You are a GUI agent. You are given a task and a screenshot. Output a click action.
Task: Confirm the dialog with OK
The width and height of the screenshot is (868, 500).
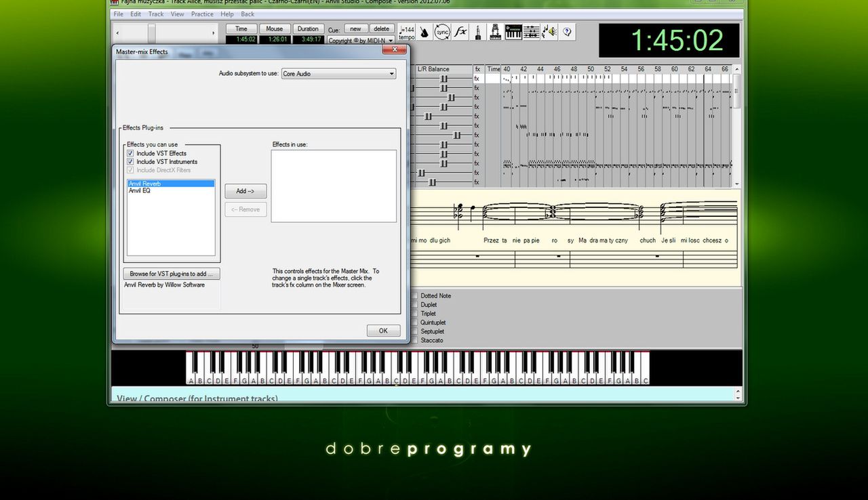coord(383,331)
